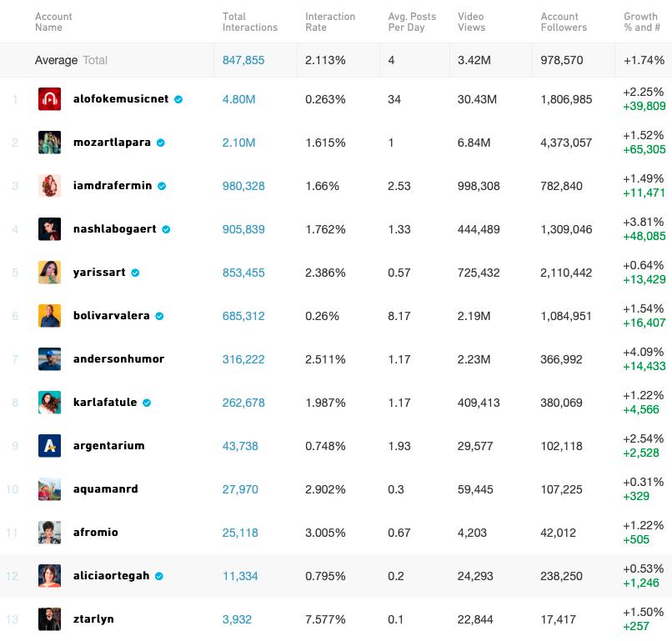The height and width of the screenshot is (641, 672).
Task: Open the argentarium logo avatar
Action: pos(49,446)
